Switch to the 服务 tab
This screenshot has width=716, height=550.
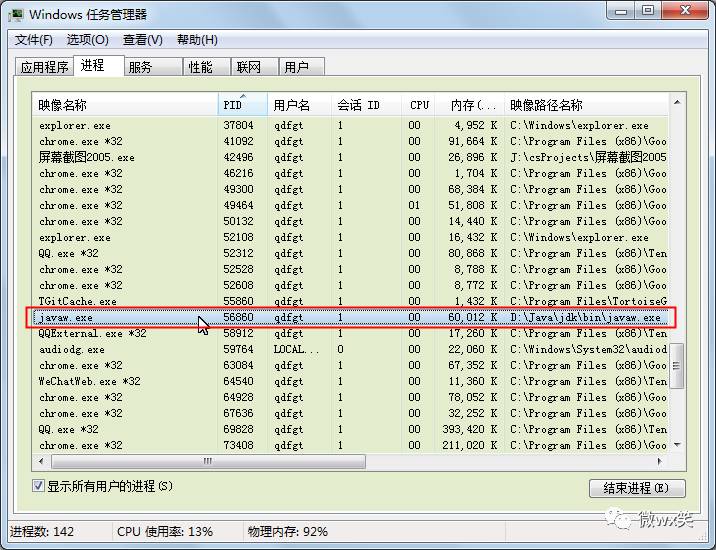point(153,67)
